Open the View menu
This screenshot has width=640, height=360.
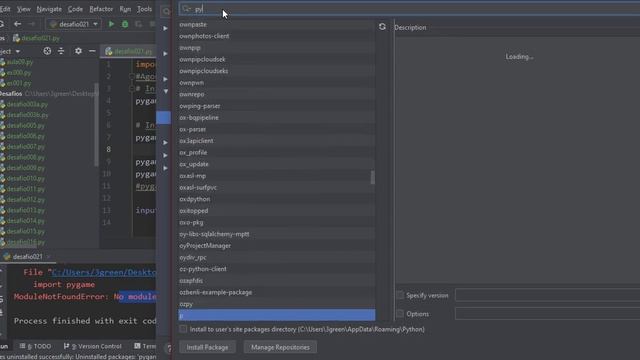click(x=24, y=9)
